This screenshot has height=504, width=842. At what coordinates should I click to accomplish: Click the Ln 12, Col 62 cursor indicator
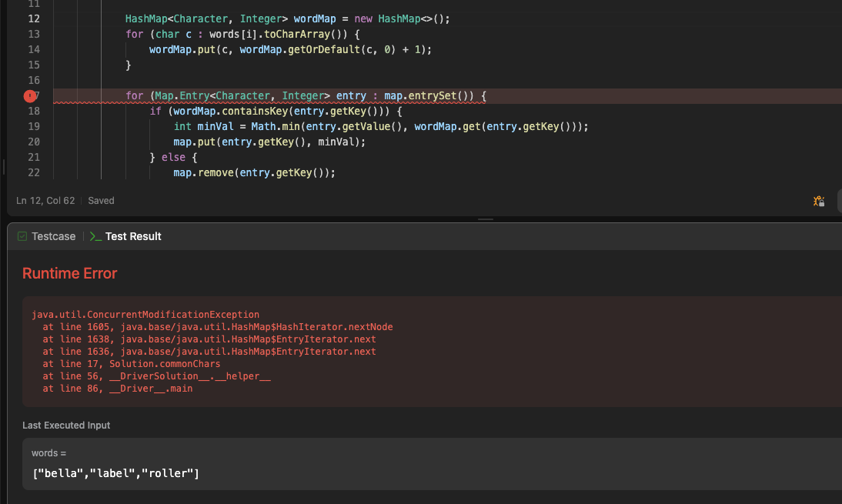[x=45, y=201]
